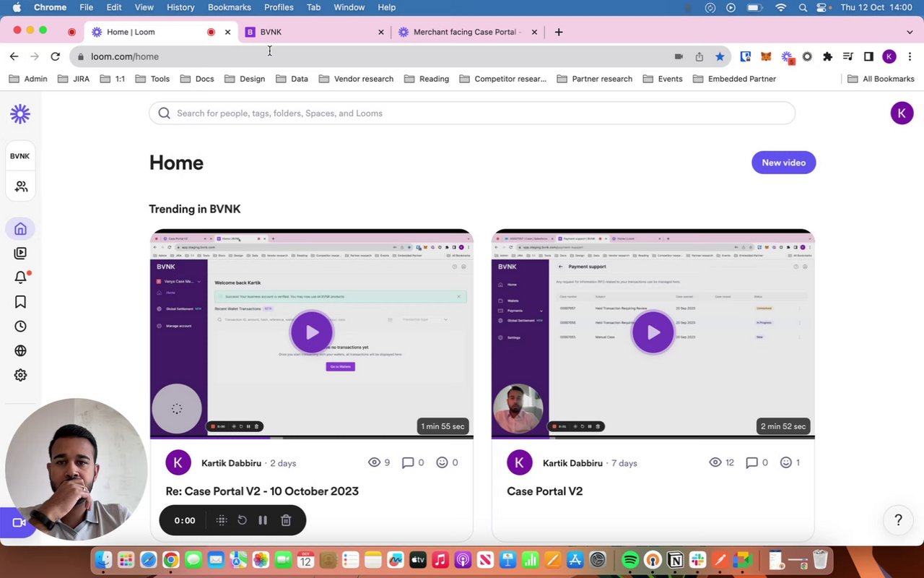Open the tab search chevron in Chrome
924x578 pixels.
coord(910,32)
